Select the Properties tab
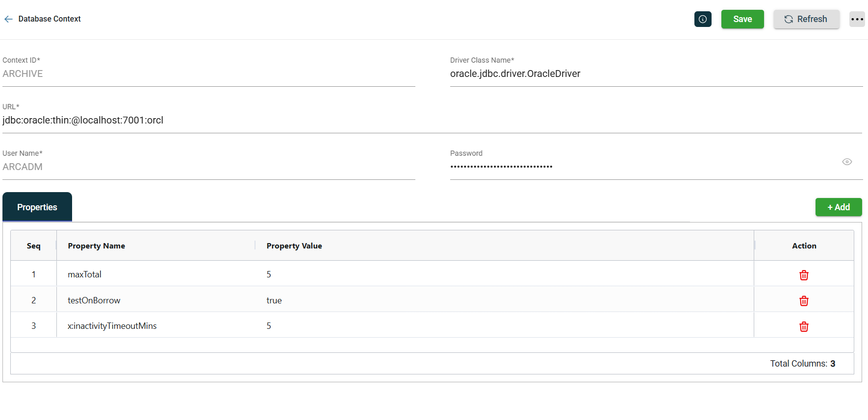 pos(37,207)
